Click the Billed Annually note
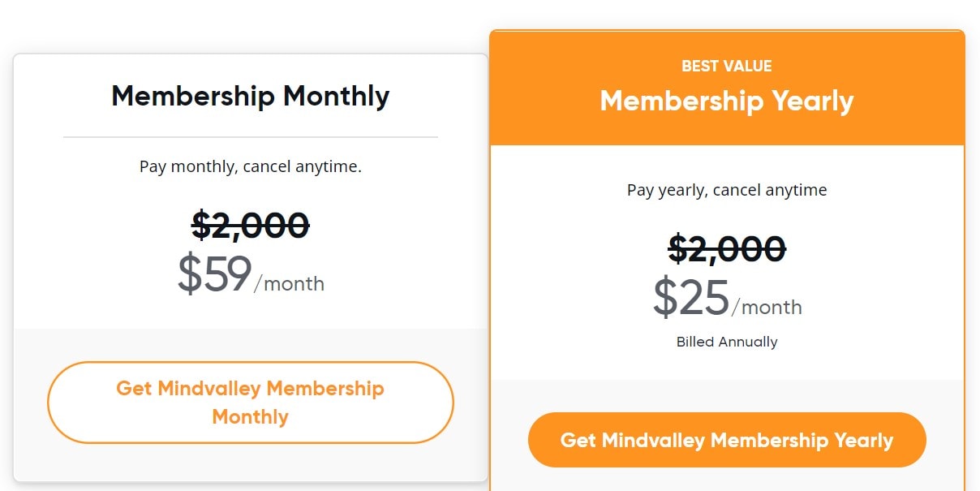 [x=726, y=342]
